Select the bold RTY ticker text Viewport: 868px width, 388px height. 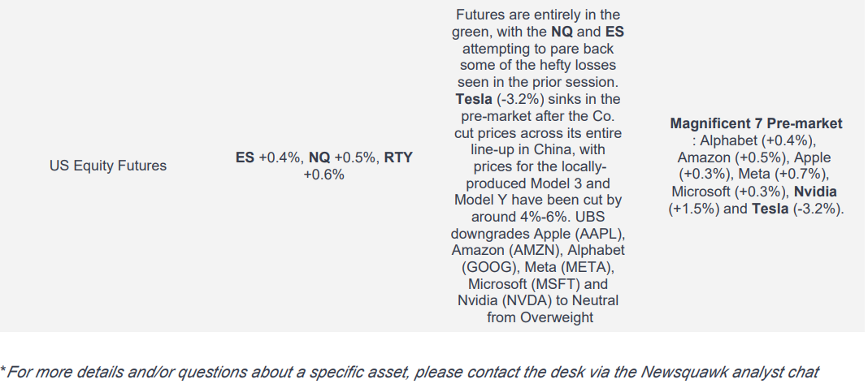[x=398, y=157]
